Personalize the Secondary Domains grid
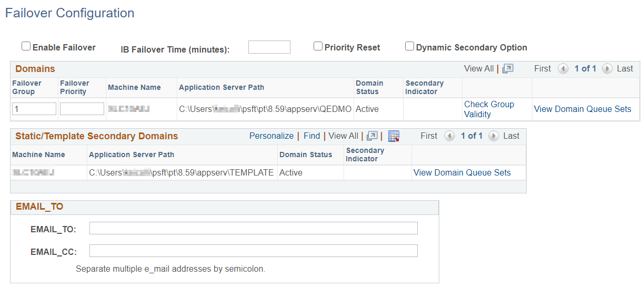This screenshot has height=288, width=644. [271, 136]
